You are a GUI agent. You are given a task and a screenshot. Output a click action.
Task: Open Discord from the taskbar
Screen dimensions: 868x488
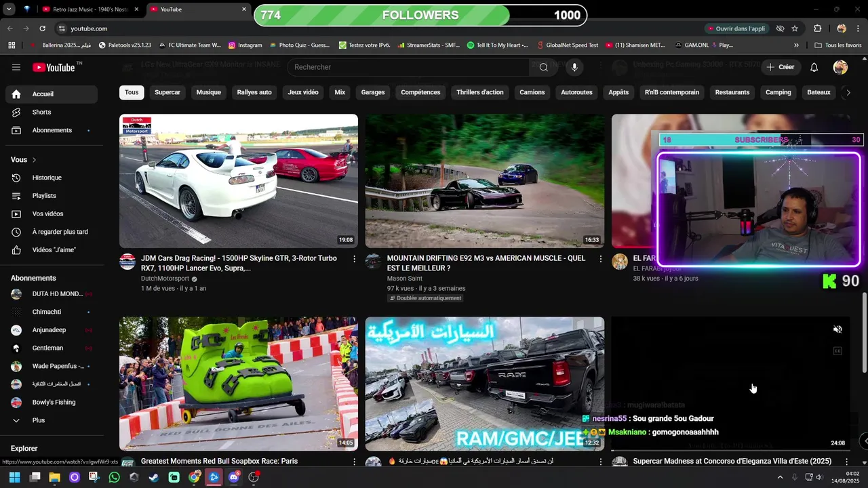coord(234,477)
